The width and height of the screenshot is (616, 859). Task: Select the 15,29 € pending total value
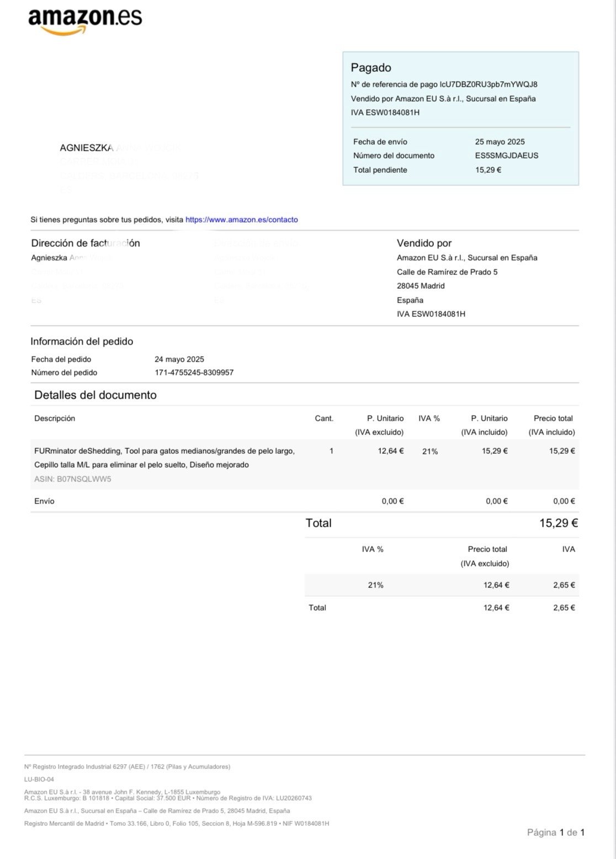(x=488, y=170)
